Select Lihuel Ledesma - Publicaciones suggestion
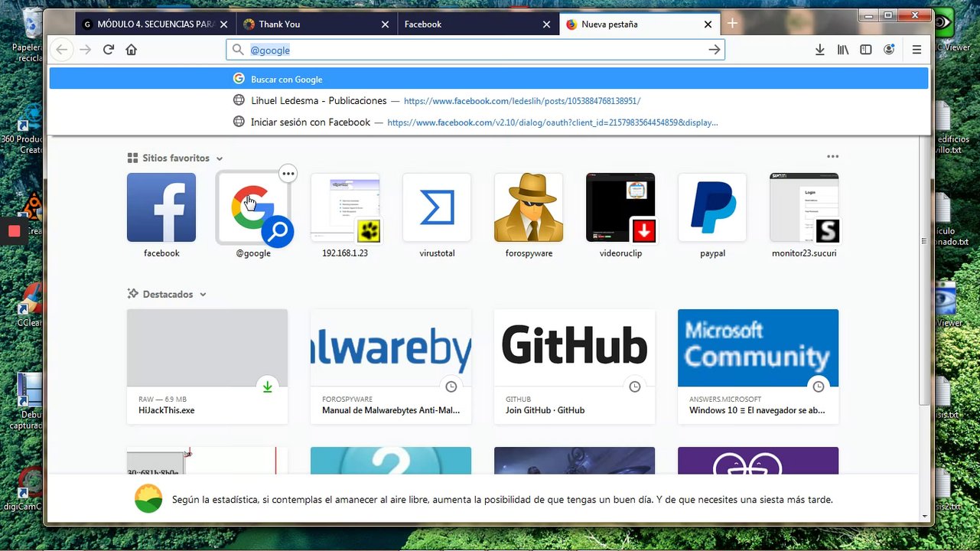This screenshot has height=551, width=980. tap(489, 100)
